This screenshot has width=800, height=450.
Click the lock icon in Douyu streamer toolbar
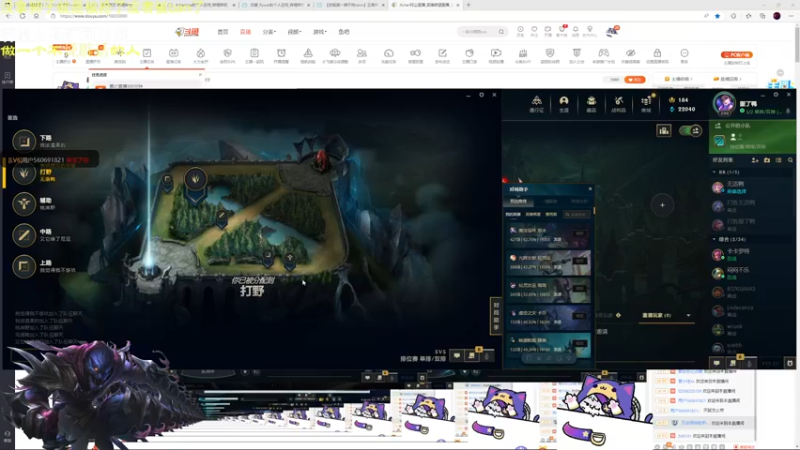pyautogui.click(x=657, y=55)
